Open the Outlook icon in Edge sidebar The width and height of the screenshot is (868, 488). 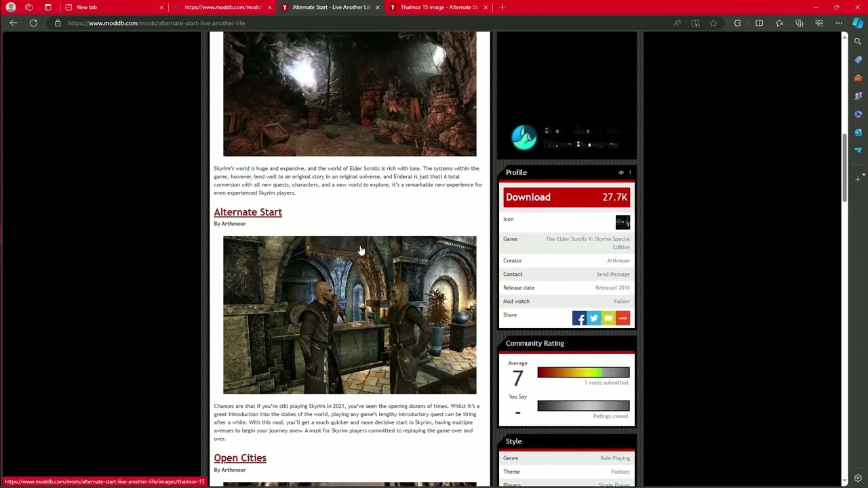858,132
